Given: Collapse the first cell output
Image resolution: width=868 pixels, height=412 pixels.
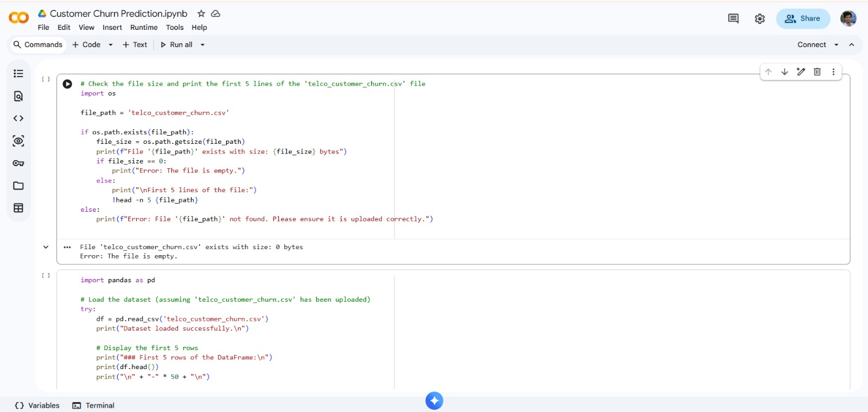Looking at the screenshot, I should tap(46, 247).
